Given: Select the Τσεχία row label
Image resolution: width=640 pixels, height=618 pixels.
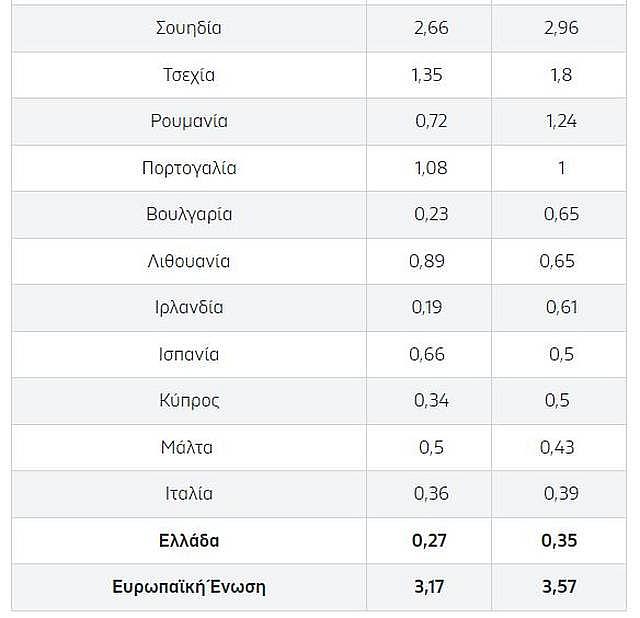Looking at the screenshot, I should click(189, 75).
